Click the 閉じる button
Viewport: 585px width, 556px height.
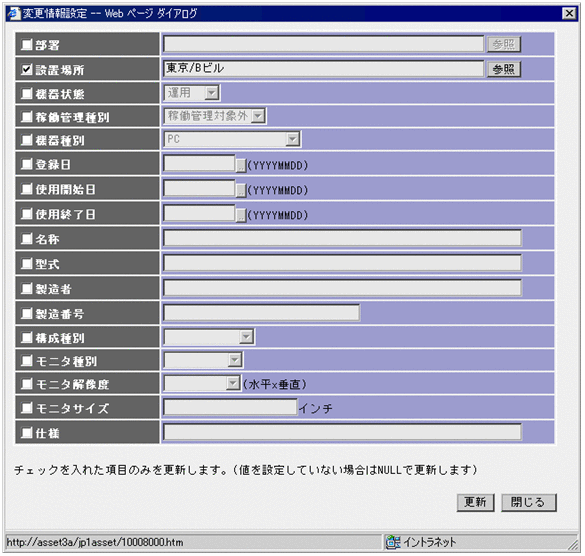pos(528,502)
